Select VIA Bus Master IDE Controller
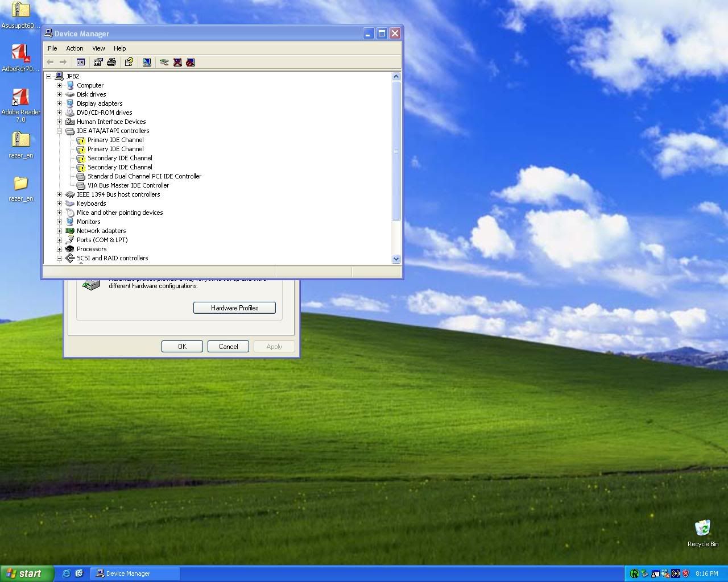The image size is (728, 582). [x=128, y=185]
